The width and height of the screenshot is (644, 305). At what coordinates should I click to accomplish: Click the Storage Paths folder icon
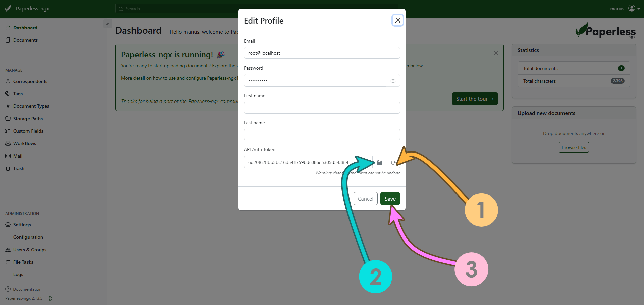click(x=8, y=119)
